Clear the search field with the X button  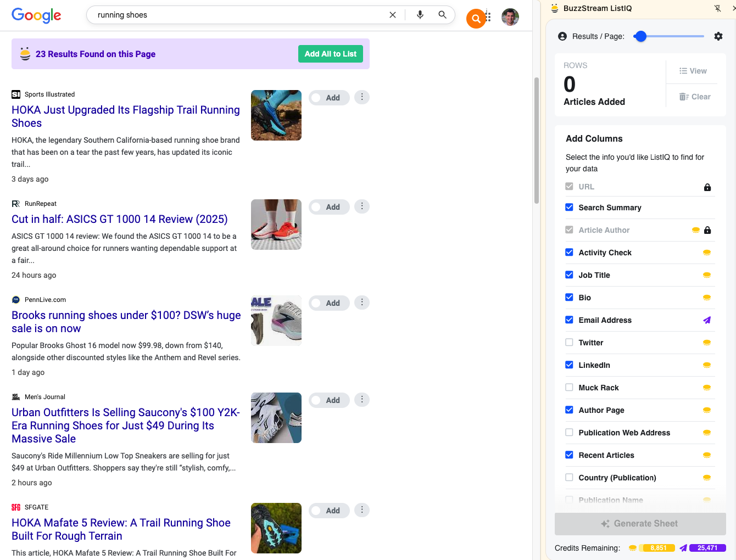[x=392, y=15]
